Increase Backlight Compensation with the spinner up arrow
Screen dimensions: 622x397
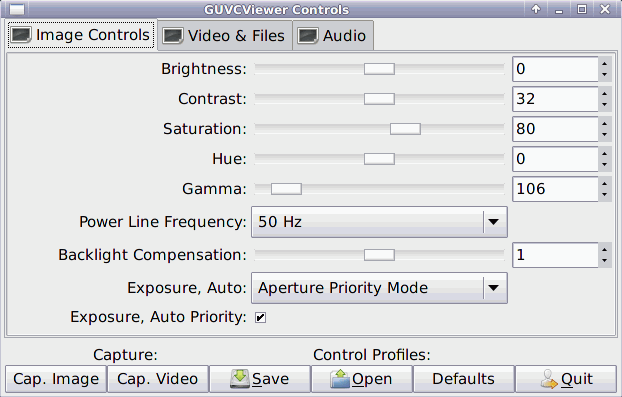604,250
